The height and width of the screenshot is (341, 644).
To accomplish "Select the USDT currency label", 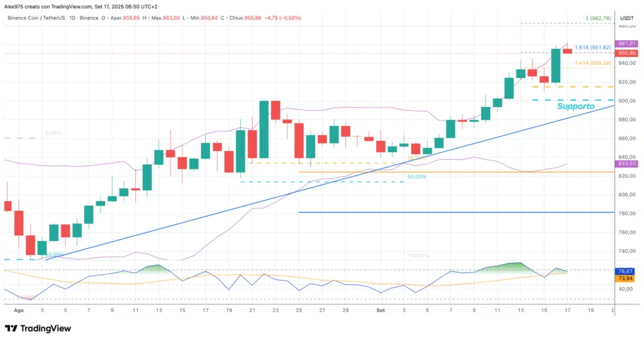I will [626, 18].
